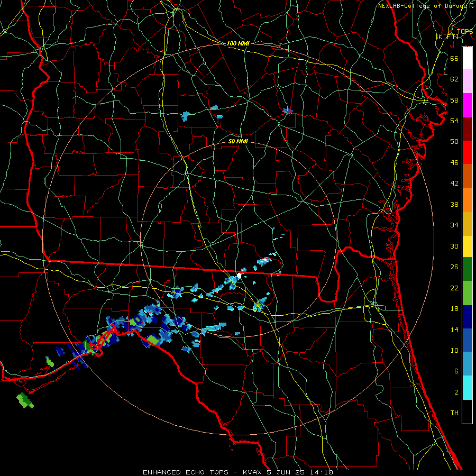
Task: Pick the light sky-blue legend swatch
Action: (467, 364)
